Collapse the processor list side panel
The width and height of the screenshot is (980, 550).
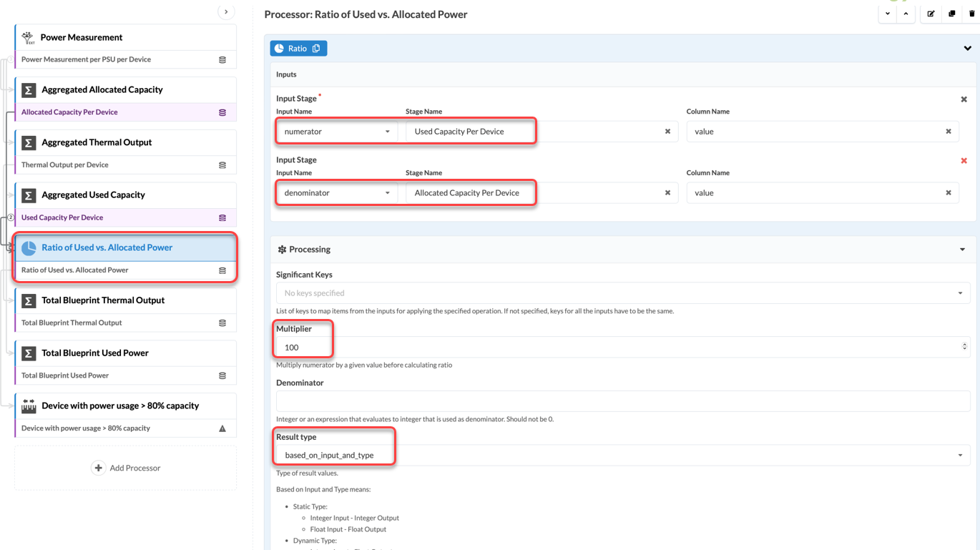click(x=226, y=11)
